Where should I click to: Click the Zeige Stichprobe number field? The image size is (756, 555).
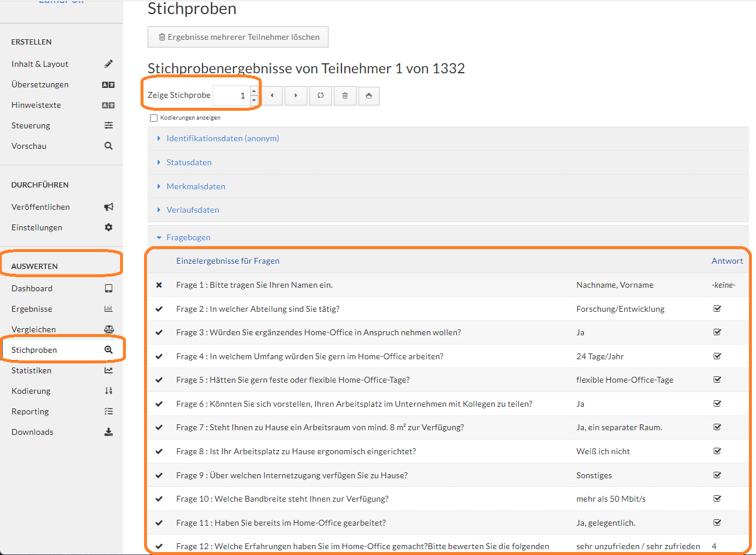(231, 96)
